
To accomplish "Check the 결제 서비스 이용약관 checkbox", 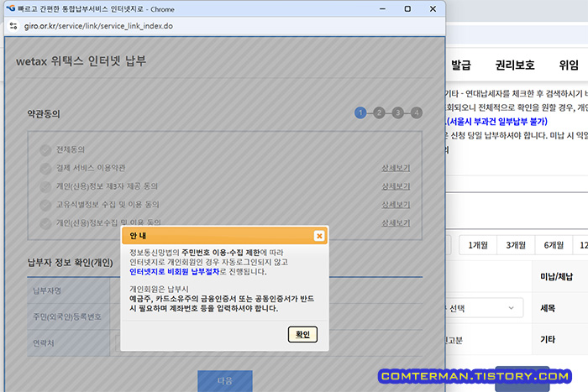I will [x=45, y=168].
